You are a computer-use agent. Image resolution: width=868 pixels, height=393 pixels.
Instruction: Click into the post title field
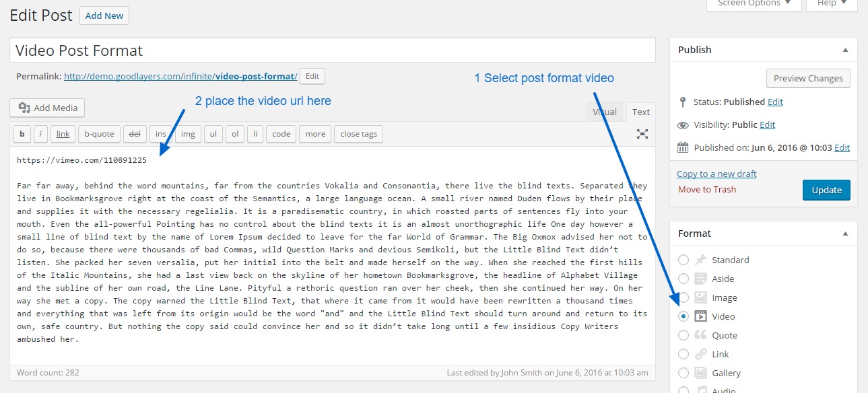tap(332, 50)
